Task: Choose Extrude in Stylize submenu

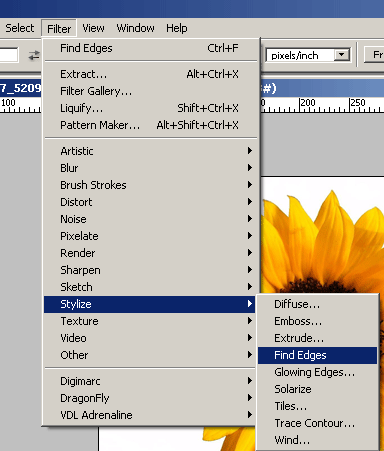Action: [317, 338]
